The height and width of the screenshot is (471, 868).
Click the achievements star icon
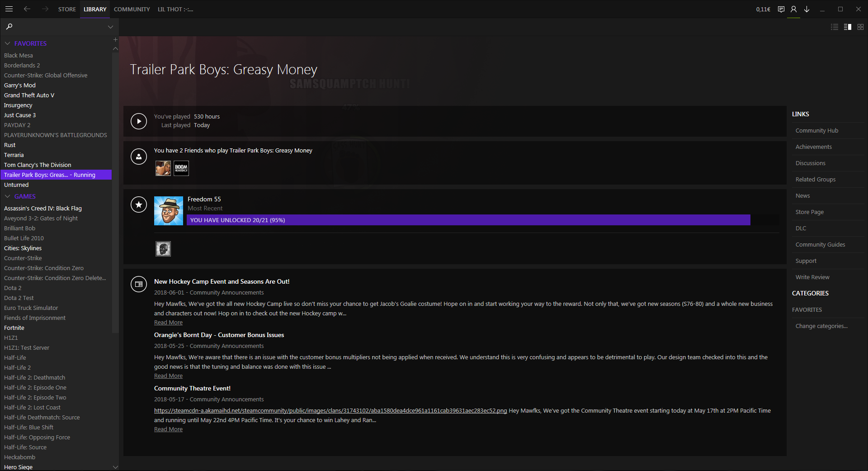139,205
